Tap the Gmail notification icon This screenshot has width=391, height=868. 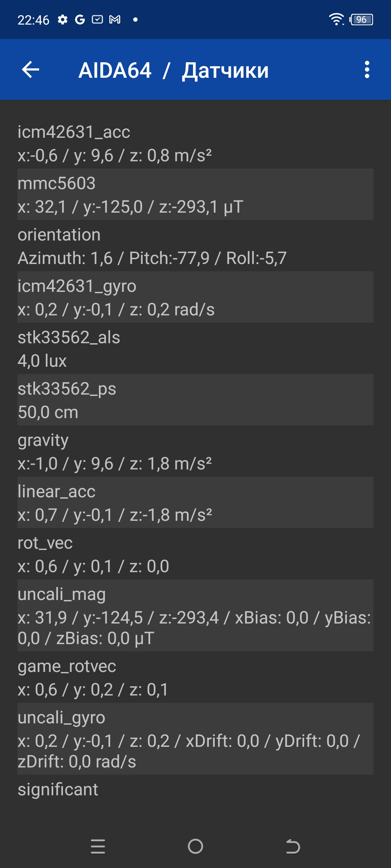pos(115,20)
